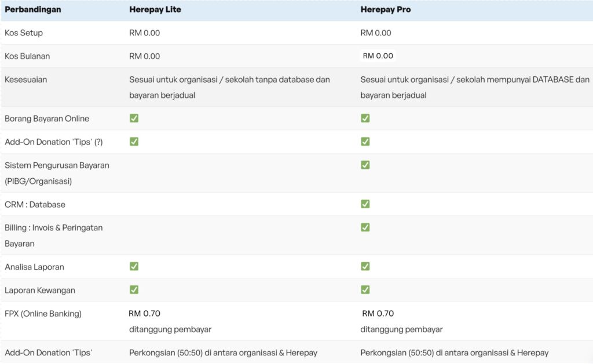593x364 pixels.
Task: Click the last row label "Add-On Donation 'Tips'"
Action: [49, 352]
